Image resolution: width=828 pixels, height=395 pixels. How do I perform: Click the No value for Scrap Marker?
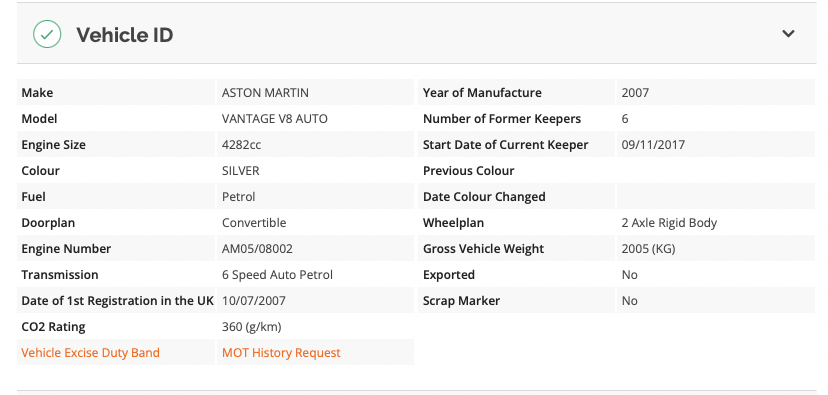(x=629, y=300)
